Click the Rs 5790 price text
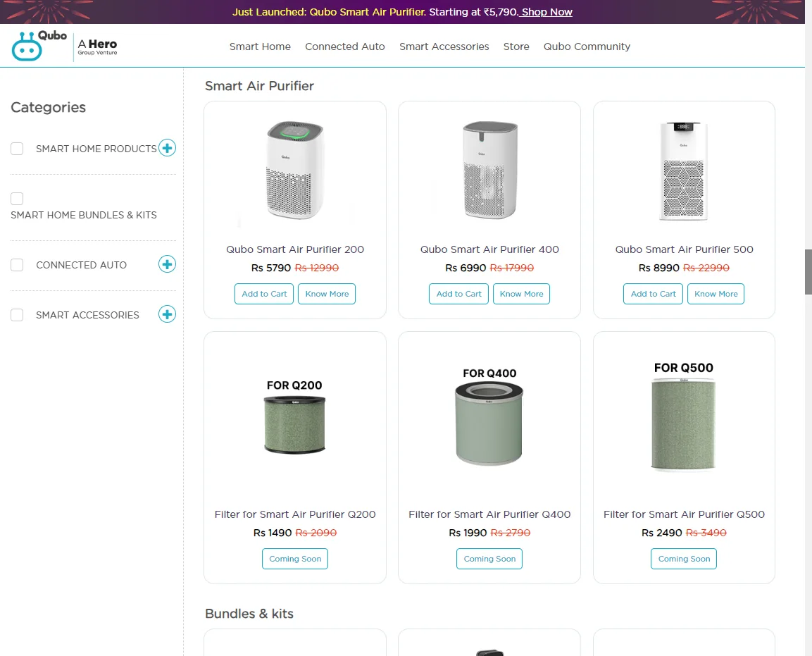The width and height of the screenshot is (812, 656). [x=271, y=268]
